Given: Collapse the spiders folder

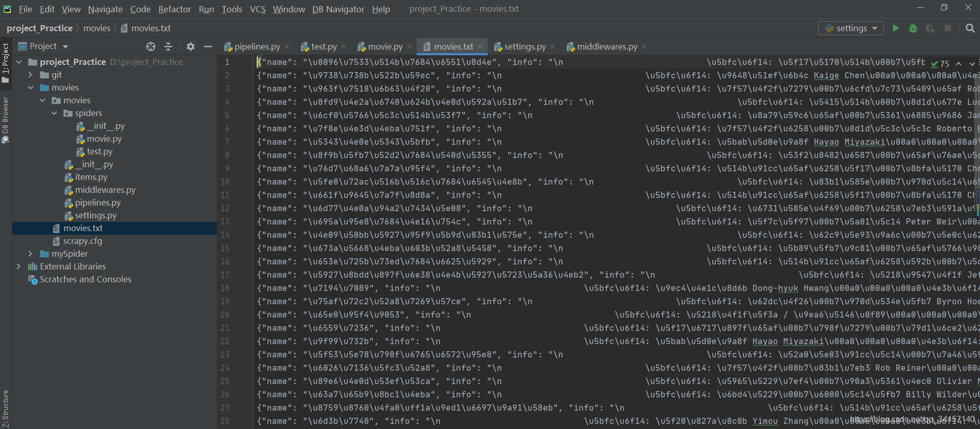Looking at the screenshot, I should (x=55, y=113).
